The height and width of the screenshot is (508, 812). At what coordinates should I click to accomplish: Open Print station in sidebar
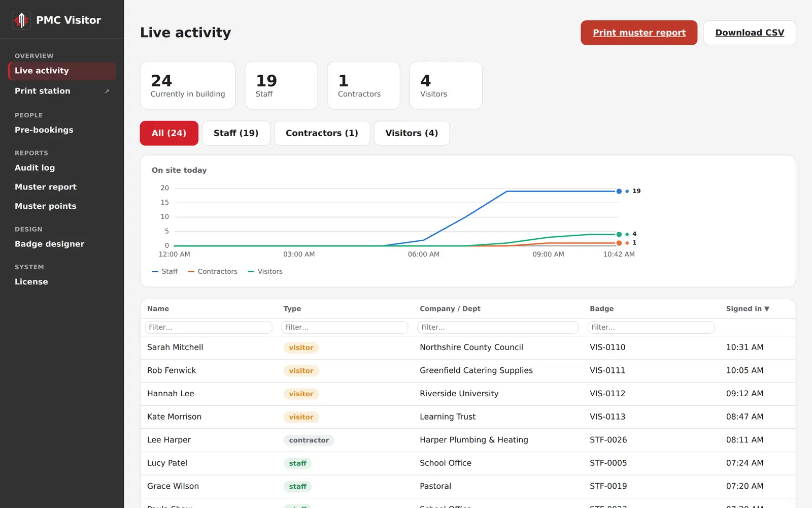pos(62,91)
